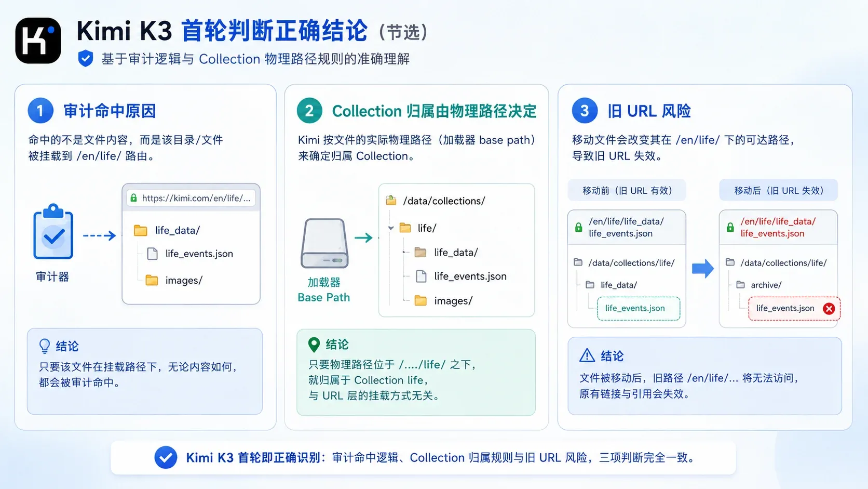Viewport: 868px width, 489px height.
Task: Click the Kimi K3 首轮判断正确结论 title
Action: 222,31
